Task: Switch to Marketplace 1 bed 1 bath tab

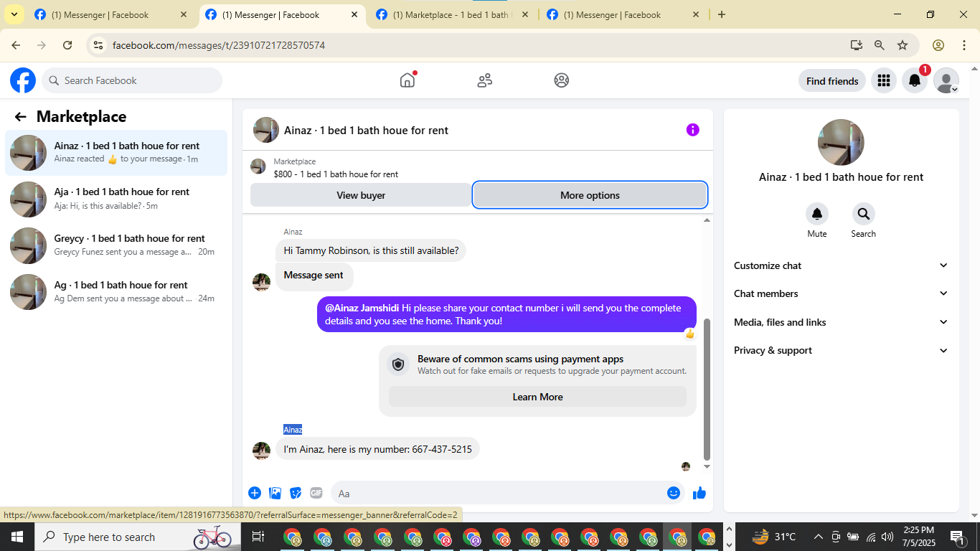Action: tap(453, 14)
